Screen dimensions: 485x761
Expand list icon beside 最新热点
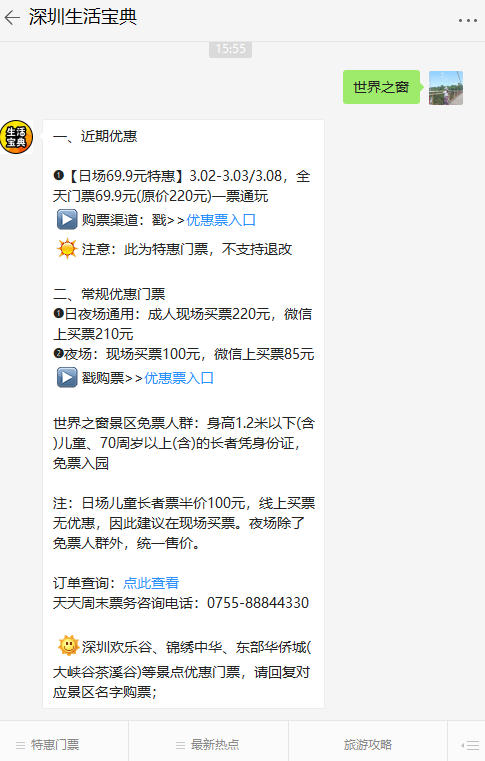(x=181, y=745)
